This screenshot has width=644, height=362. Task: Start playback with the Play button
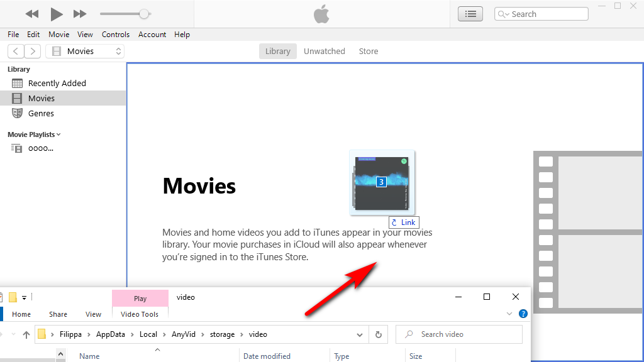pyautogui.click(x=56, y=14)
